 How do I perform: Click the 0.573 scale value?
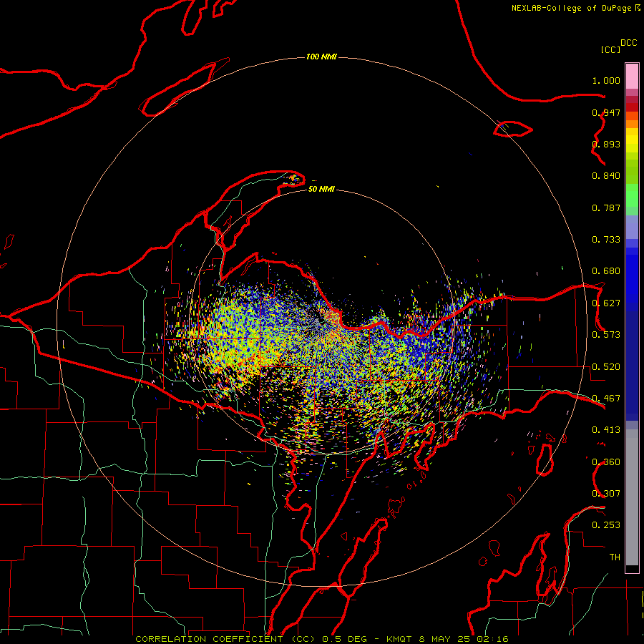[x=606, y=335]
